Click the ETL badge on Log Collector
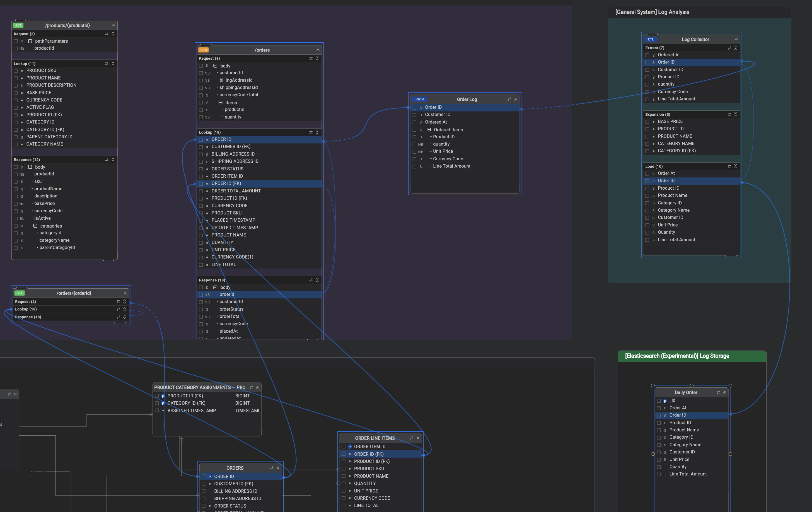This screenshot has height=512, width=812. pos(651,40)
